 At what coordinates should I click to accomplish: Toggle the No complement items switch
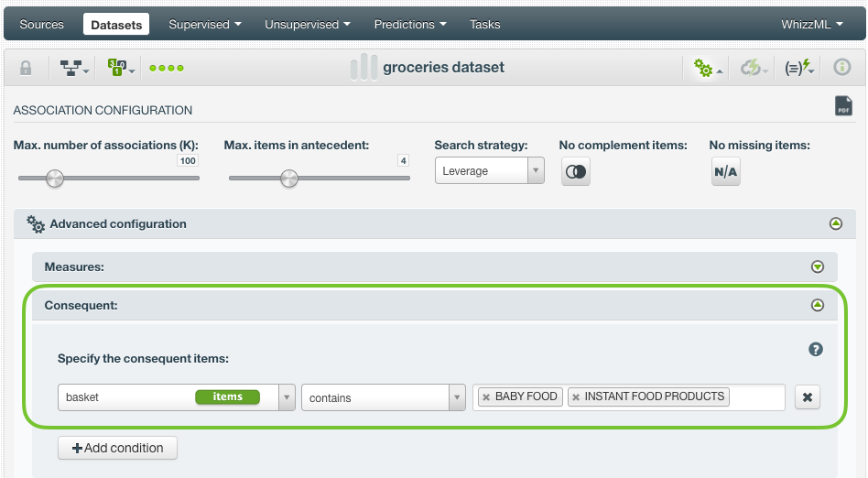(x=576, y=172)
